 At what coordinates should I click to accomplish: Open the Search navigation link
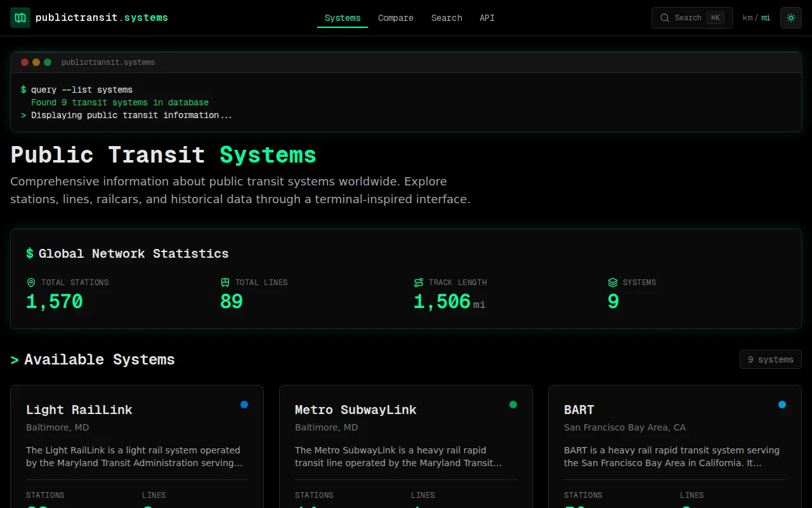pyautogui.click(x=447, y=18)
